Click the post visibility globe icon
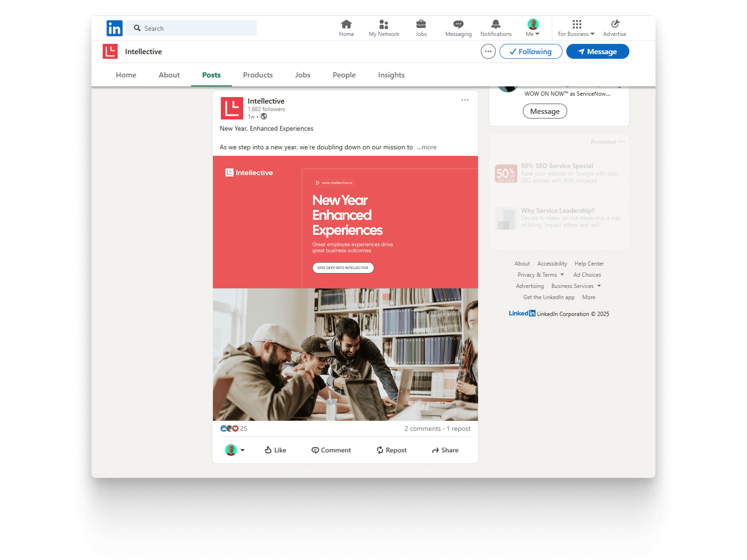Screen dimensions: 747x560 pyautogui.click(x=264, y=116)
